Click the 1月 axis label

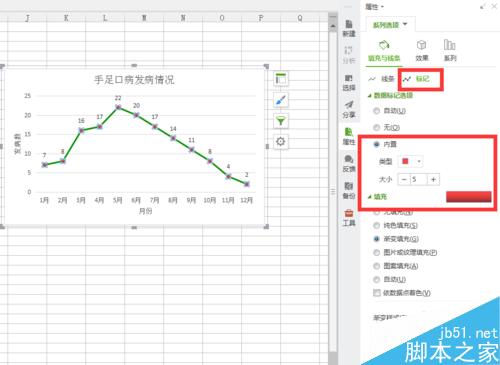pos(44,200)
